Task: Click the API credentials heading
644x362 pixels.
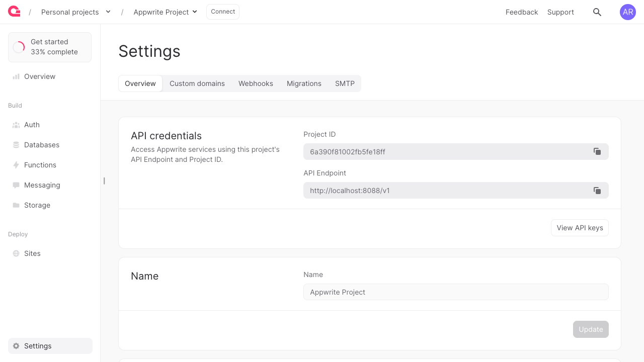Action: 166,136
